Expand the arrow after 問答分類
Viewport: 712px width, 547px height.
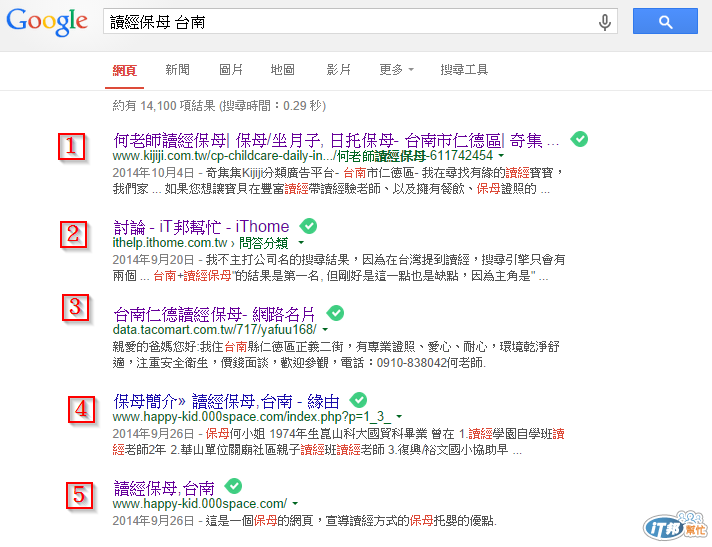(301, 242)
